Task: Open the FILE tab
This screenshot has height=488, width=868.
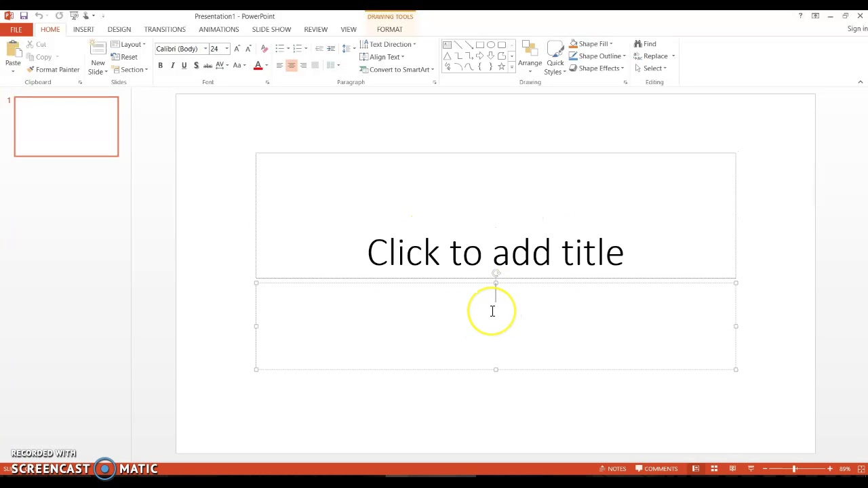Action: [x=16, y=30]
